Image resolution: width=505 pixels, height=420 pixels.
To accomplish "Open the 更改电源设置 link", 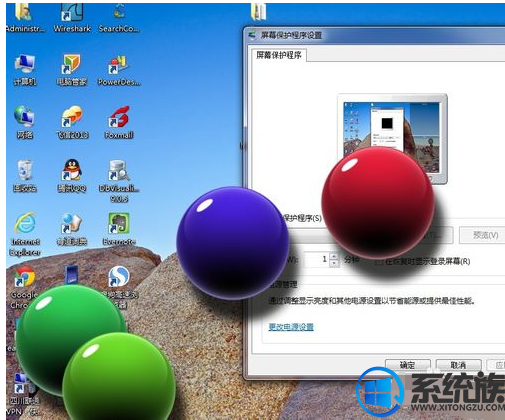I will (x=291, y=327).
